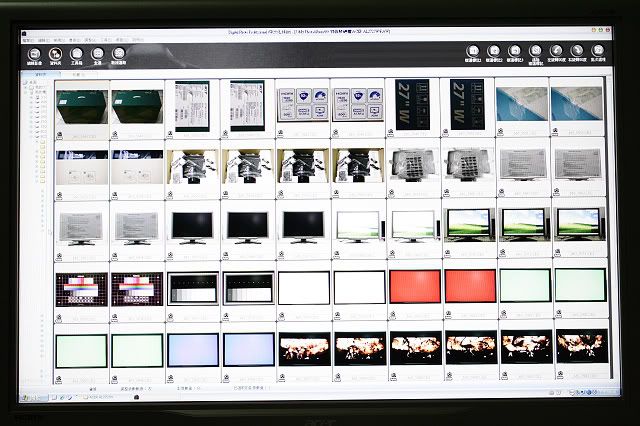The height and width of the screenshot is (426, 640).
Task: Click the Rotate Right 90° toolbar icon
Action: [x=577, y=53]
